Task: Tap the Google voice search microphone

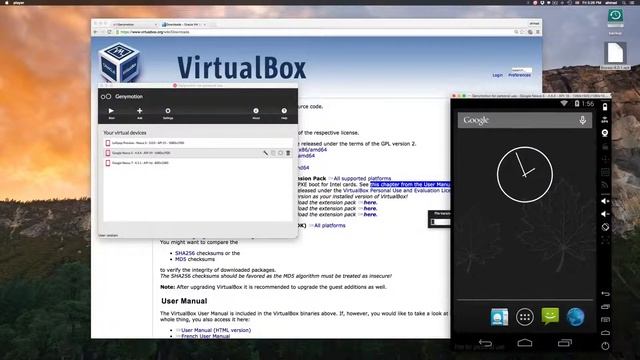Action: 582,120
